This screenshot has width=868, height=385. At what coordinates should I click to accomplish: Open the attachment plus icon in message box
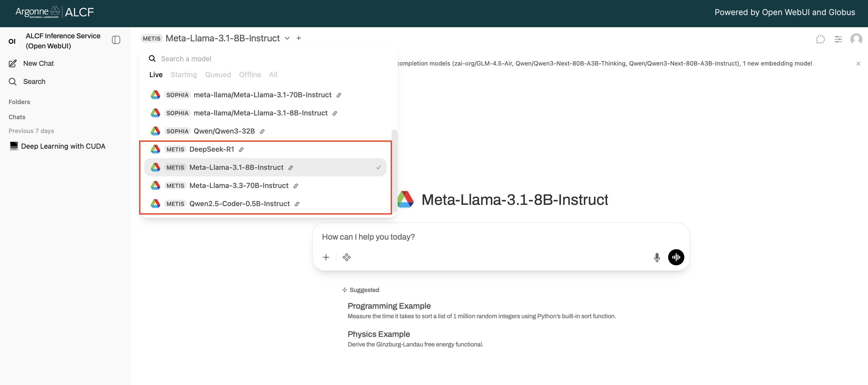pyautogui.click(x=326, y=257)
